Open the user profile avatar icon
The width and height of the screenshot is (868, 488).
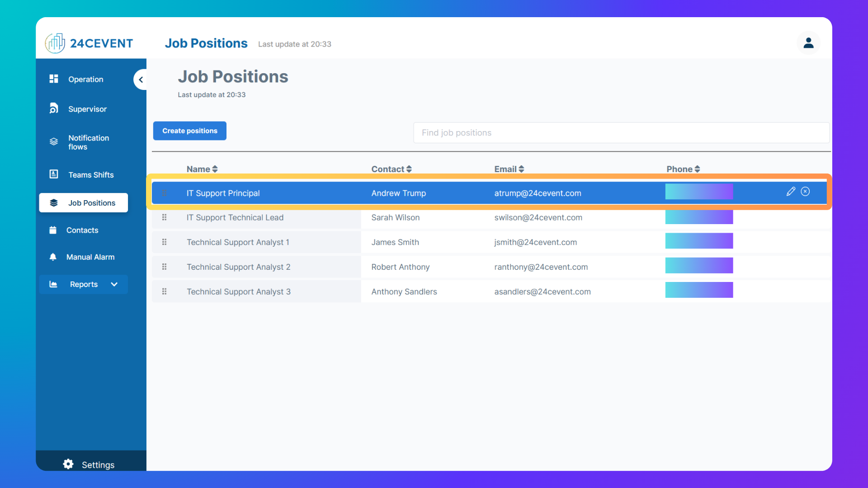[808, 43]
